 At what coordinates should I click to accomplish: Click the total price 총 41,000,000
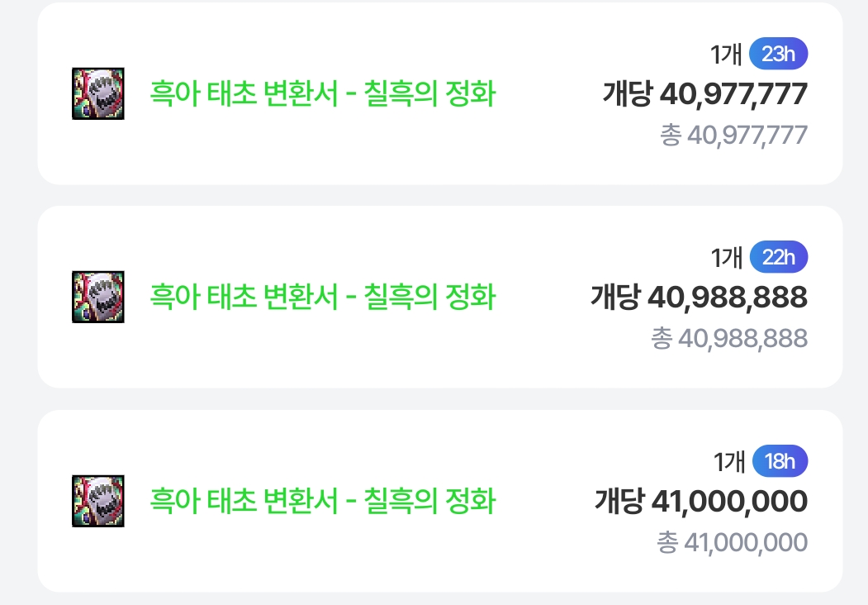[x=731, y=542]
